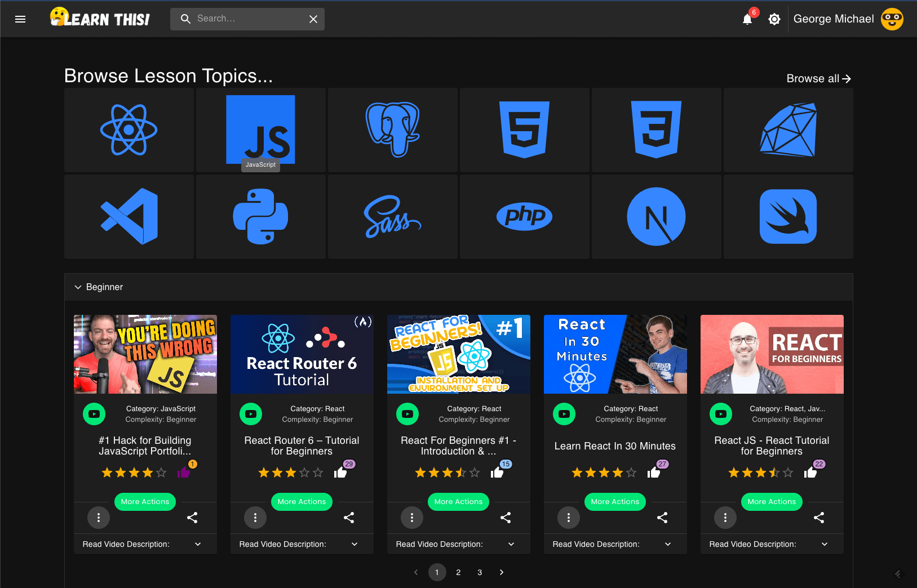Collapse the Beginner section
Image resolution: width=917 pixels, height=588 pixels.
[x=459, y=287]
